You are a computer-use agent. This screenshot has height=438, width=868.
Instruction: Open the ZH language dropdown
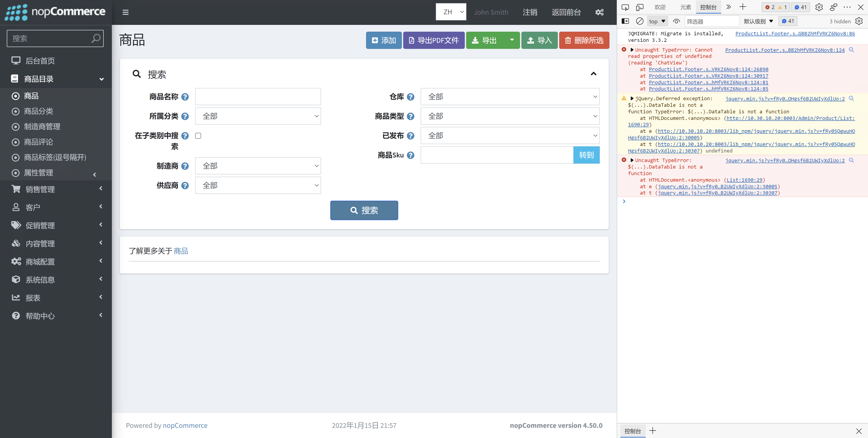pyautogui.click(x=451, y=12)
